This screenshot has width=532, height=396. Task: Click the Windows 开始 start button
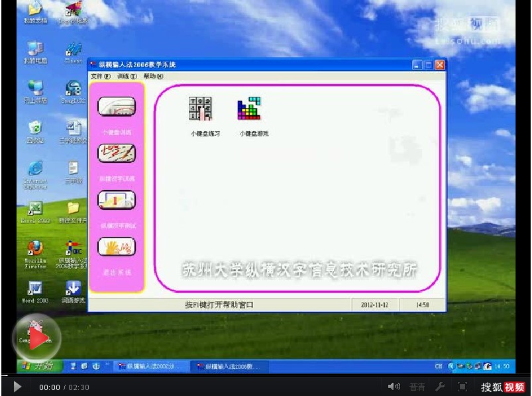[x=39, y=366]
